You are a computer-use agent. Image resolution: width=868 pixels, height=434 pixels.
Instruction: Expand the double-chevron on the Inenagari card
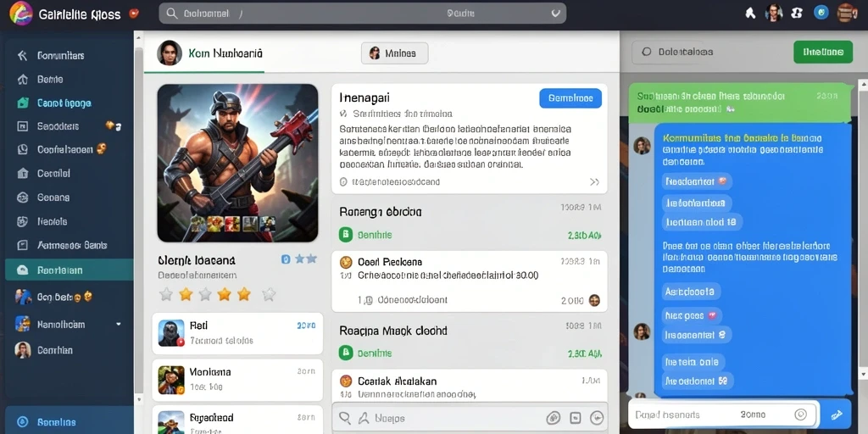pos(594,181)
